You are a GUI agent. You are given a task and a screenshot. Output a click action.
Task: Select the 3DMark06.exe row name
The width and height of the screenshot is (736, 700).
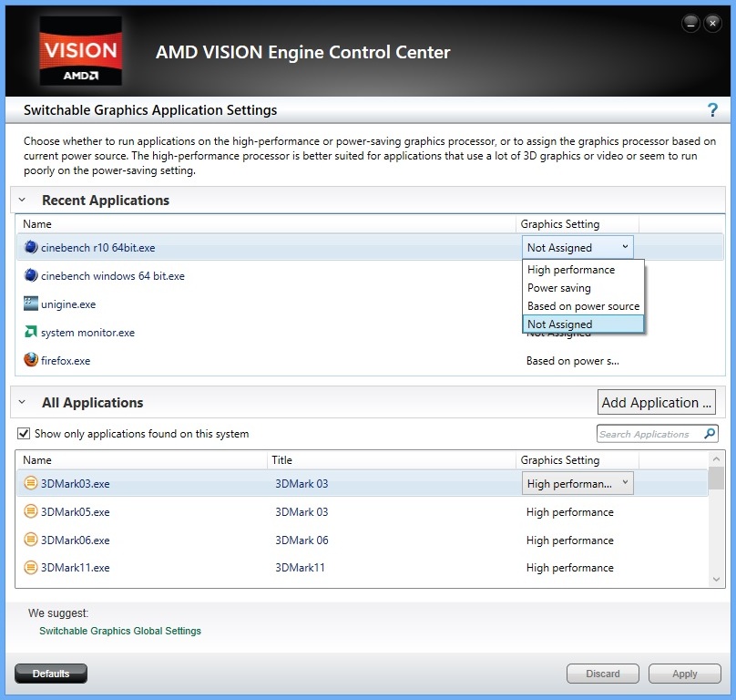pyautogui.click(x=75, y=540)
